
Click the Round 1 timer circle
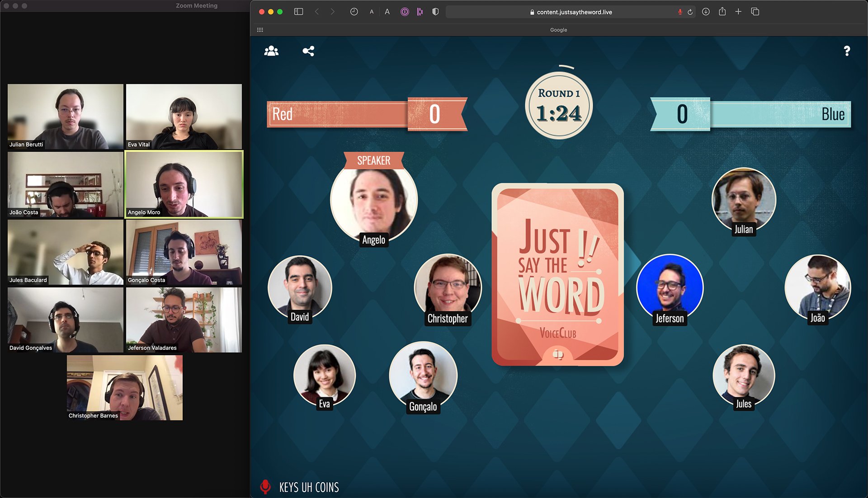559,106
